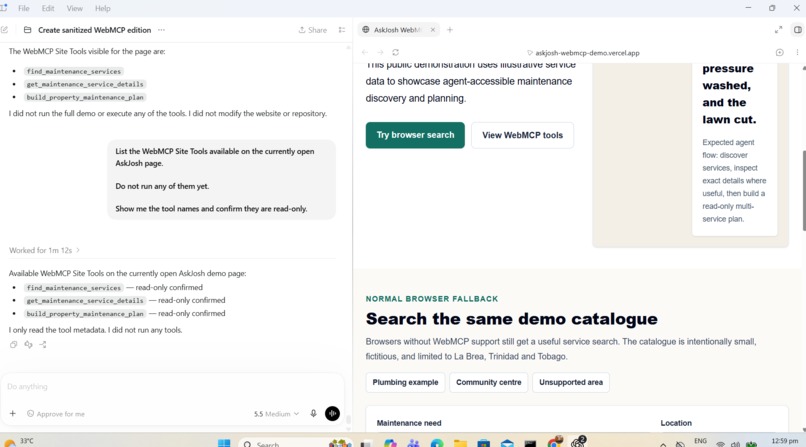Toggle Approve for me option

(x=56, y=414)
